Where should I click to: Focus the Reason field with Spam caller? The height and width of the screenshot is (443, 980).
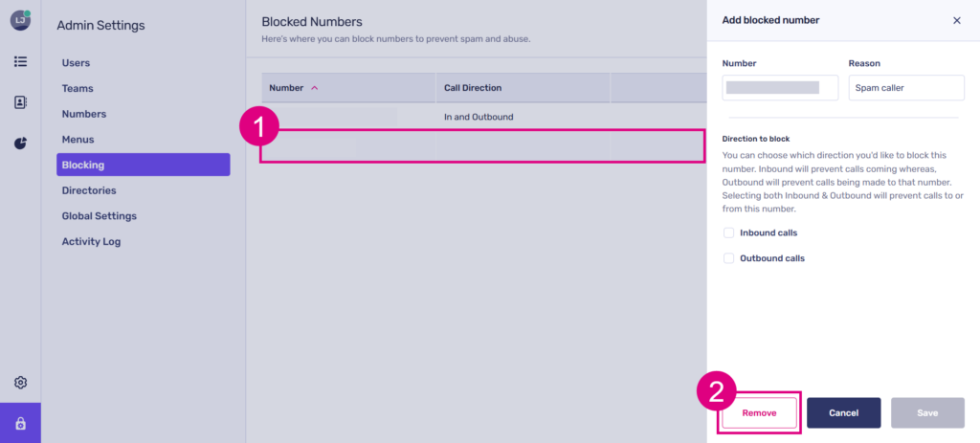905,87
